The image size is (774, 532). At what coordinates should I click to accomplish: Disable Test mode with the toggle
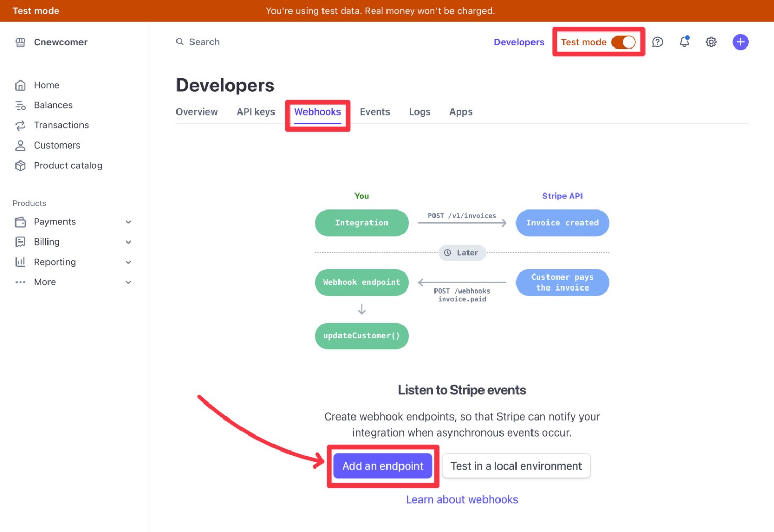(x=624, y=42)
